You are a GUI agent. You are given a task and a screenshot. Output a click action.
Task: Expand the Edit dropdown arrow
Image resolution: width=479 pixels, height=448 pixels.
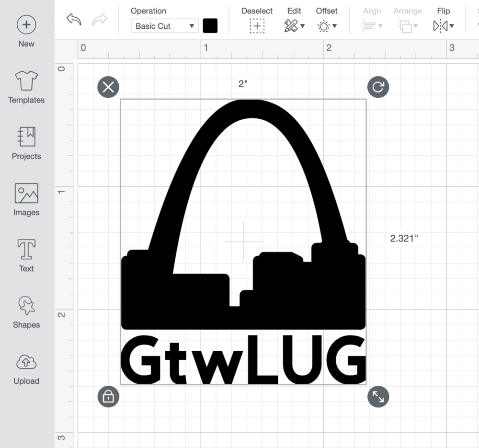click(302, 26)
